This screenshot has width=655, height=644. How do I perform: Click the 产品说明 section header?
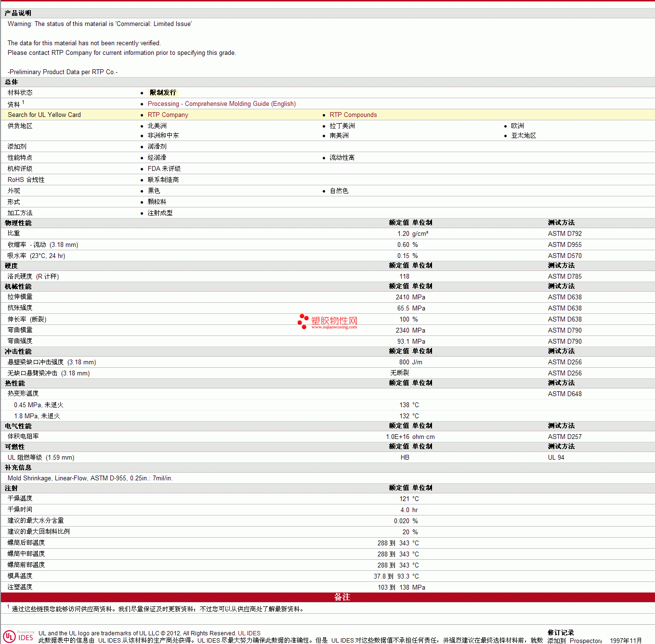click(18, 13)
